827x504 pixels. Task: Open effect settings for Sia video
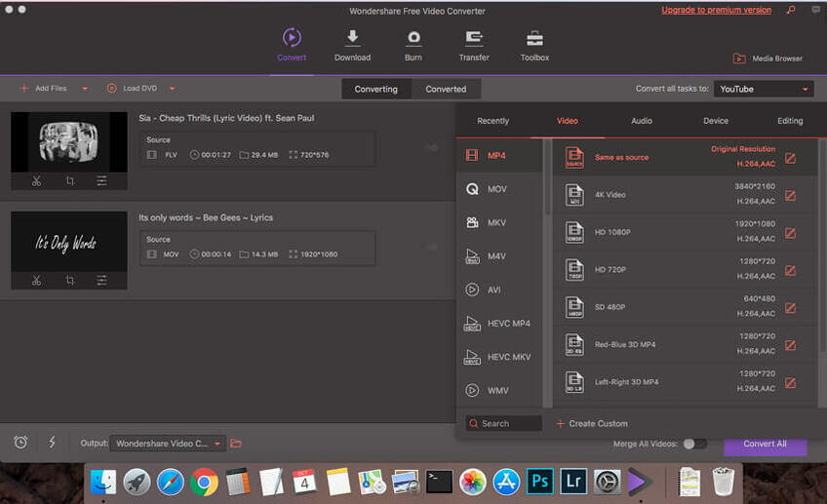102,180
